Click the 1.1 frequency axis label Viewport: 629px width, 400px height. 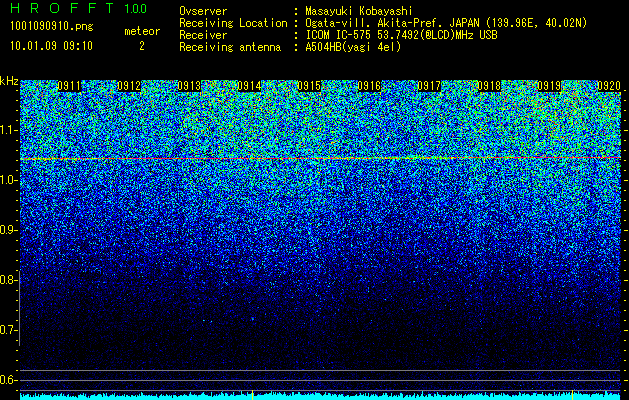[9, 130]
